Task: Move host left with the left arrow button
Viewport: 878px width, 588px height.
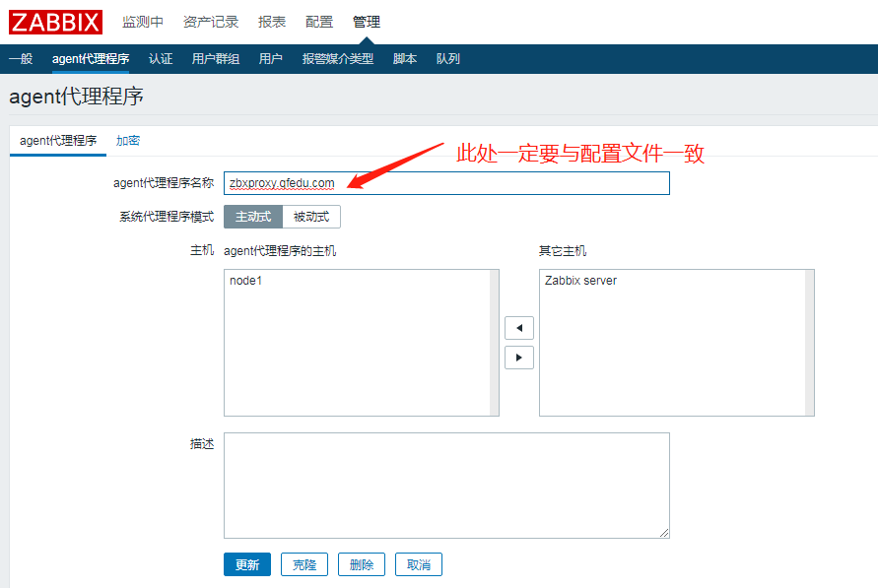Action: coord(519,328)
